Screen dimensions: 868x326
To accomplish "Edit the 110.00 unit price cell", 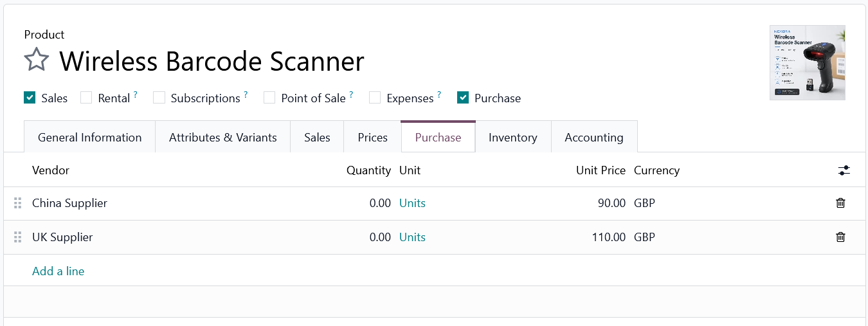I will (609, 237).
